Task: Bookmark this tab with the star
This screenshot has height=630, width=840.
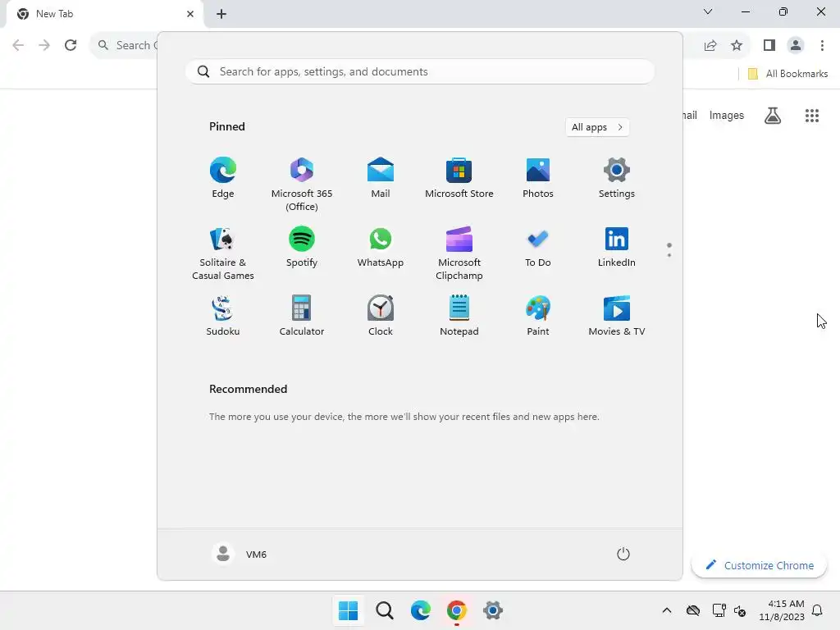Action: click(x=737, y=46)
